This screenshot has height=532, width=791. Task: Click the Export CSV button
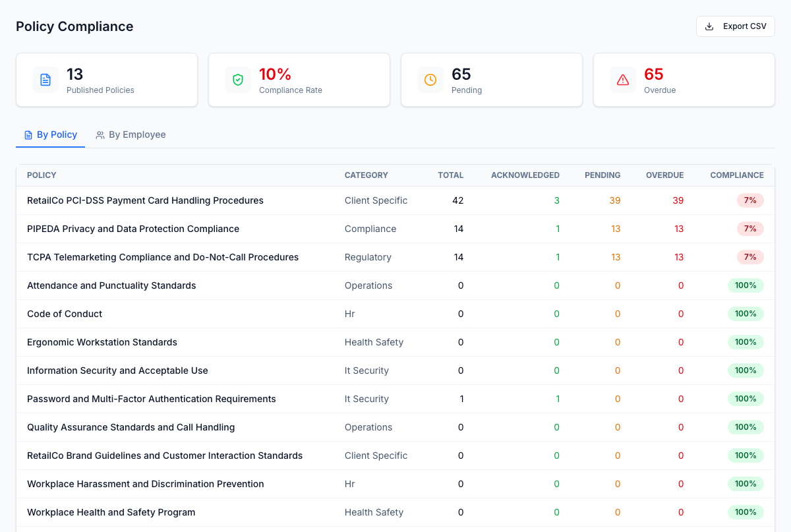click(x=735, y=26)
